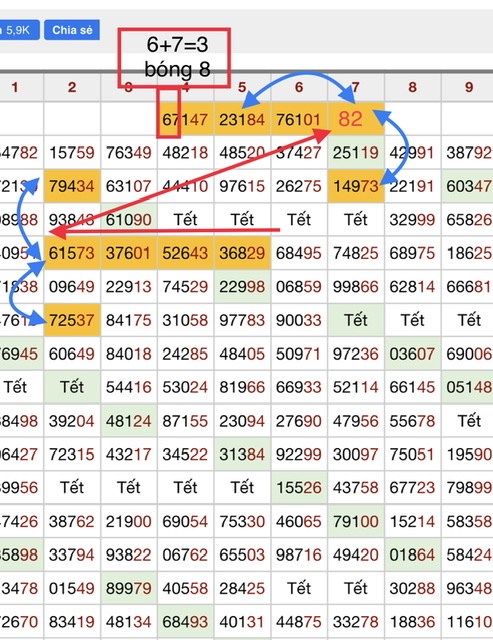Image resolution: width=493 pixels, height=640 pixels.
Task: Click the Chia sẻ share button
Action: 72,30
